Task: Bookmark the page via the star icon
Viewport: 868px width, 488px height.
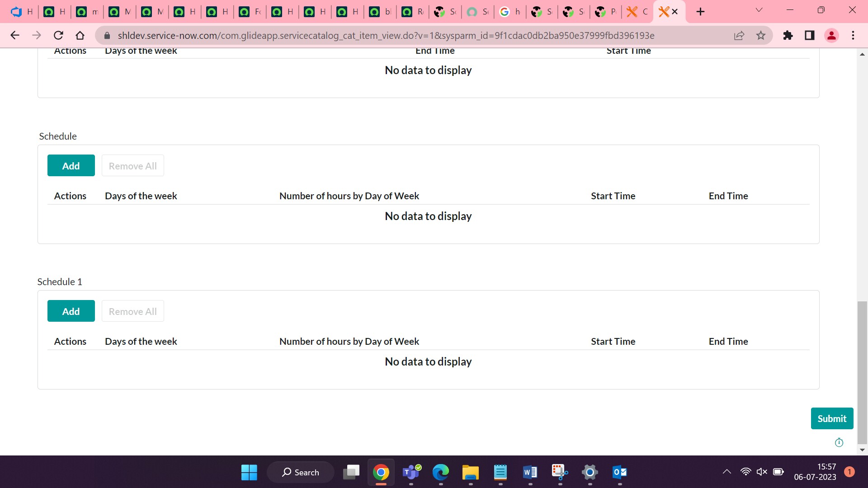Action: tap(761, 35)
